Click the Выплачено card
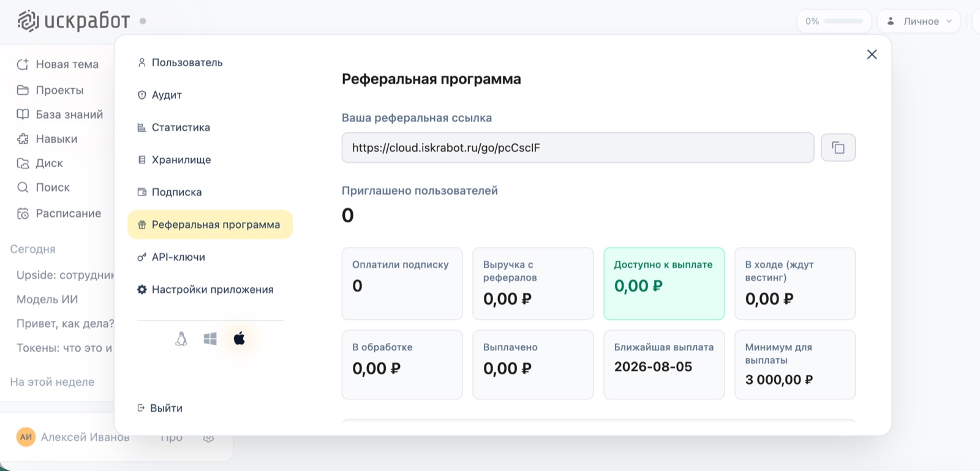 [533, 365]
